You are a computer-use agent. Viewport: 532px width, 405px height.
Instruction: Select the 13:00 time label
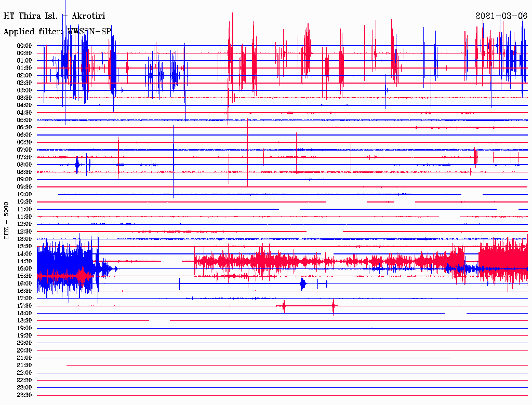24,239
